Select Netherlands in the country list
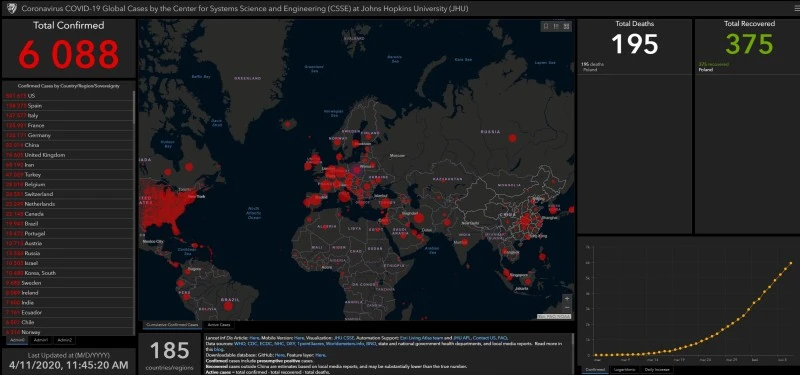800x375 pixels. [x=68, y=204]
